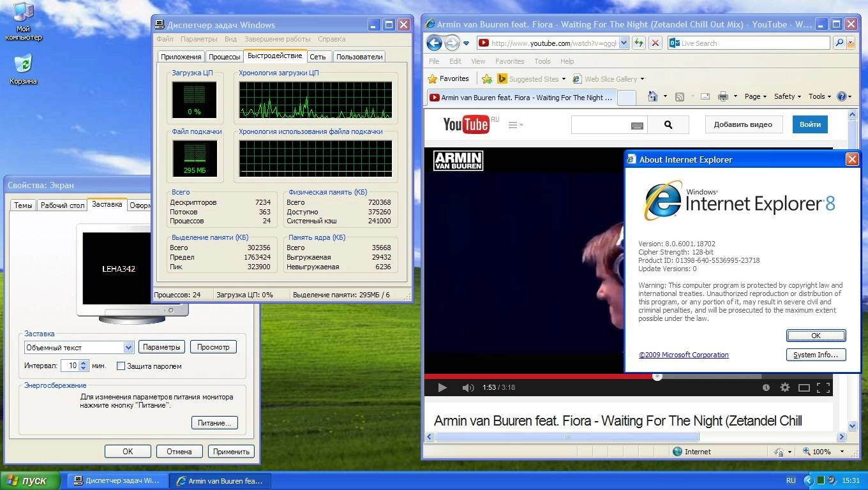
Task: Click the RU language indicator in taskbar
Action: click(x=791, y=480)
